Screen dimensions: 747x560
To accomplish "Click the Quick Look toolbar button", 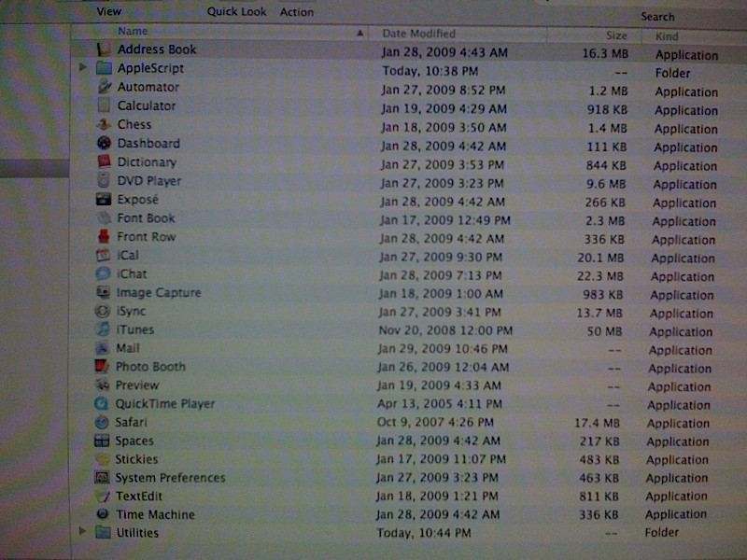I will [x=237, y=12].
